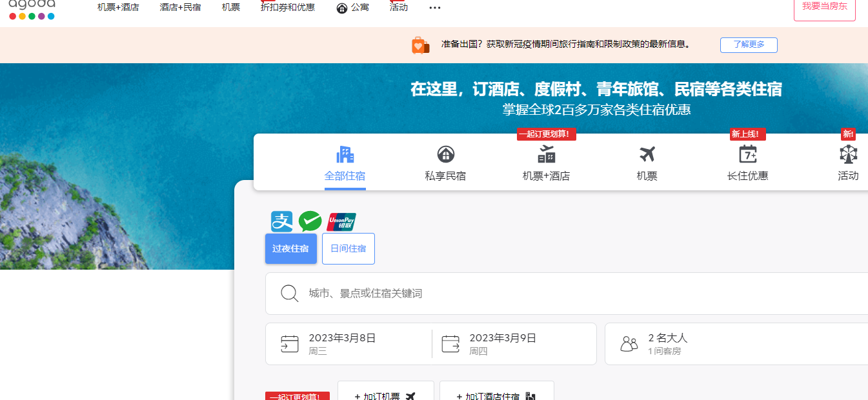Screen dimensions: 868x400
Task: Click the Alipay payment icon
Action: [281, 221]
